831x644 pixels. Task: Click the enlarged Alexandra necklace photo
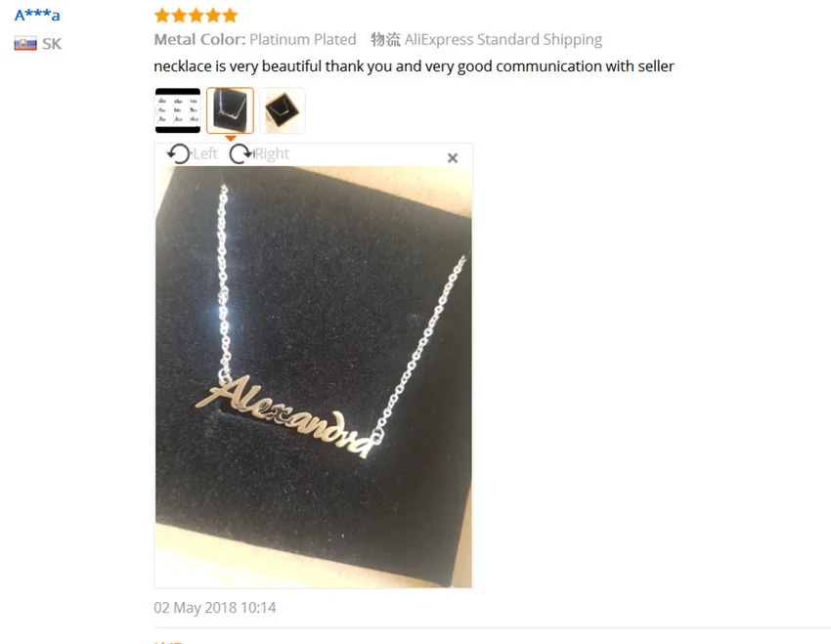(313, 376)
